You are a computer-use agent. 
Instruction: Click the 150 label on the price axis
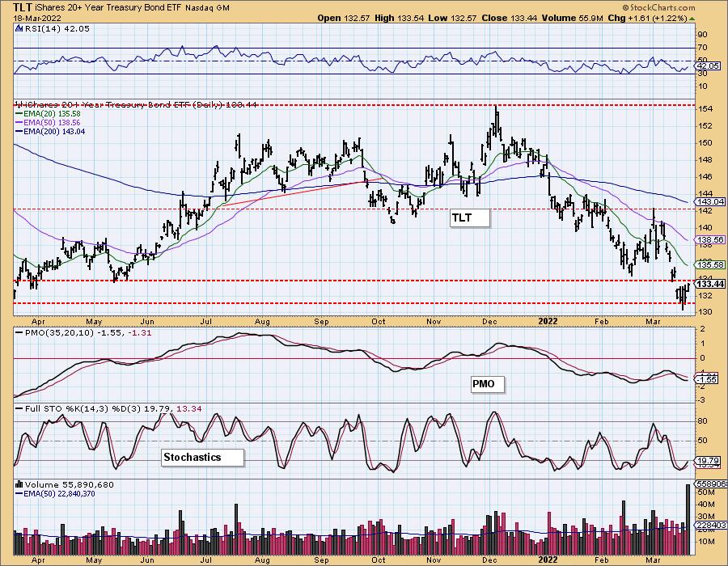point(705,143)
